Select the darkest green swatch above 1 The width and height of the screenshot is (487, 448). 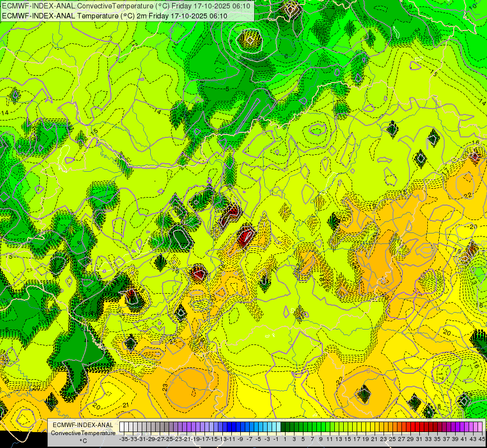coord(283,427)
